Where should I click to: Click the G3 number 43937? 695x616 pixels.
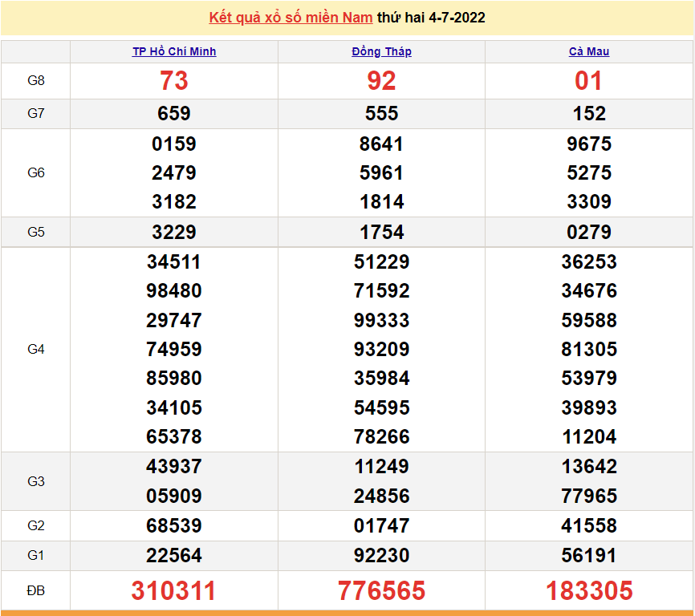coord(174,467)
